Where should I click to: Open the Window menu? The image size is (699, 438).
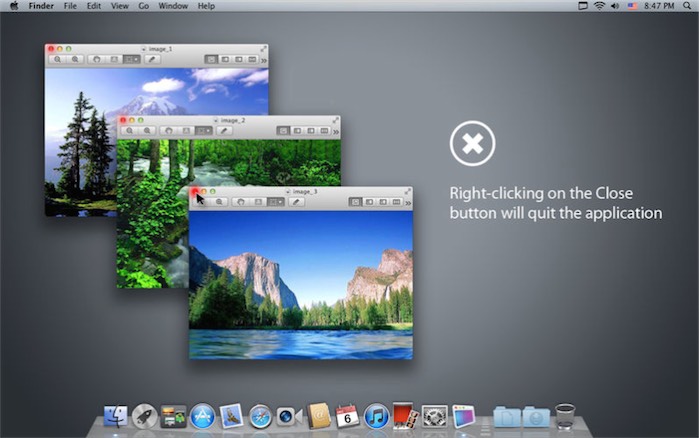point(173,6)
